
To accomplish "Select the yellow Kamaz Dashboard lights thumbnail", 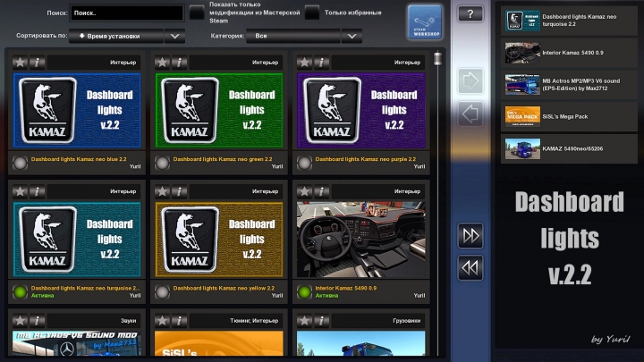I will coord(219,240).
